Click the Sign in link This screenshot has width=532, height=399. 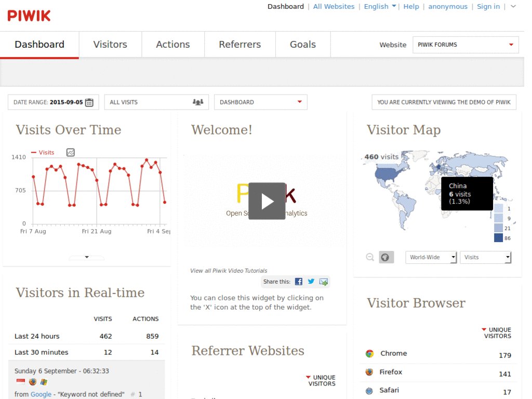(488, 6)
